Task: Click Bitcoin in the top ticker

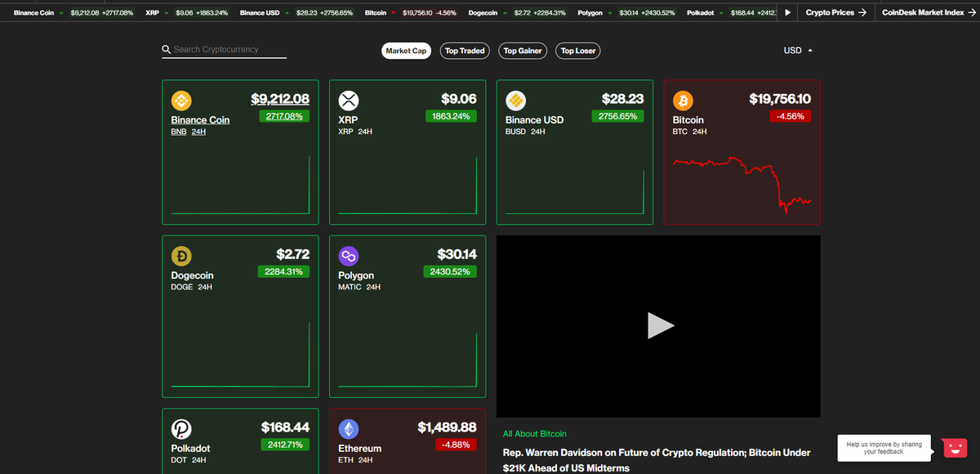Action: [376, 13]
